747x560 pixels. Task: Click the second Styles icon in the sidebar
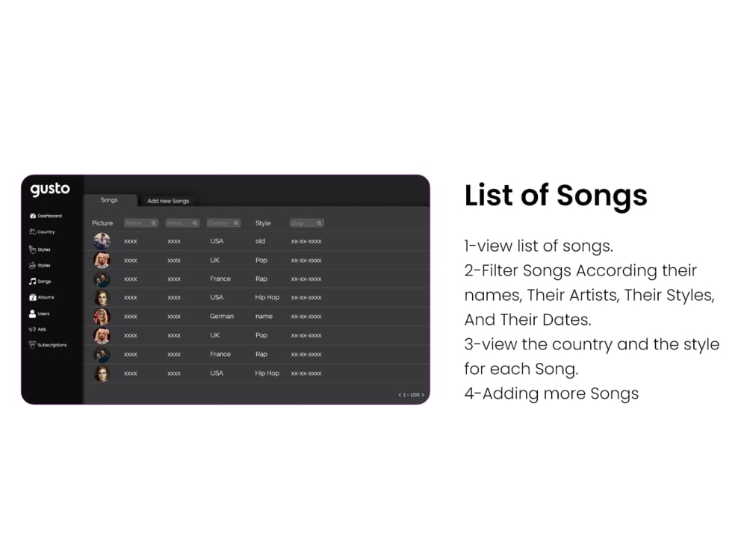click(x=31, y=265)
